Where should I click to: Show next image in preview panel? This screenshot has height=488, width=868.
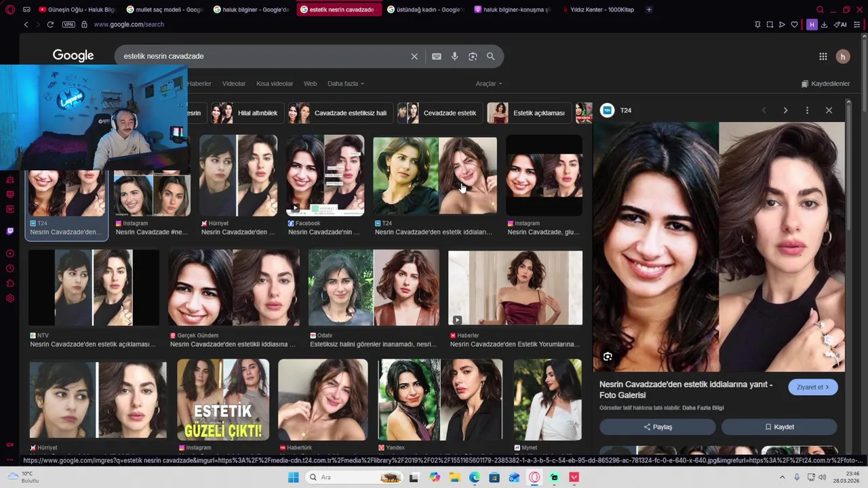785,110
